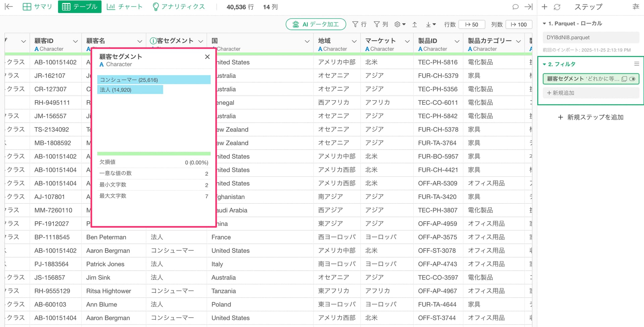Click 新規ステップを追加 button
This screenshot has width=644, height=327.
pyautogui.click(x=590, y=117)
